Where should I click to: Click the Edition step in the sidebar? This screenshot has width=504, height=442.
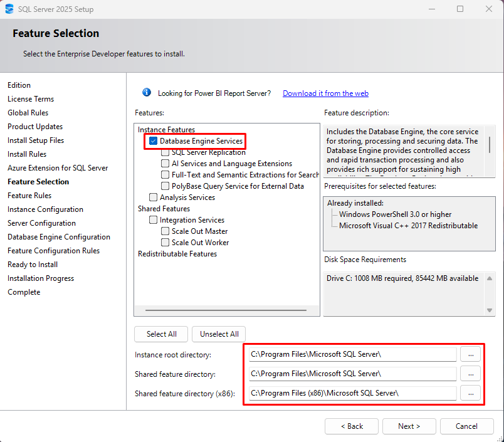(x=19, y=85)
